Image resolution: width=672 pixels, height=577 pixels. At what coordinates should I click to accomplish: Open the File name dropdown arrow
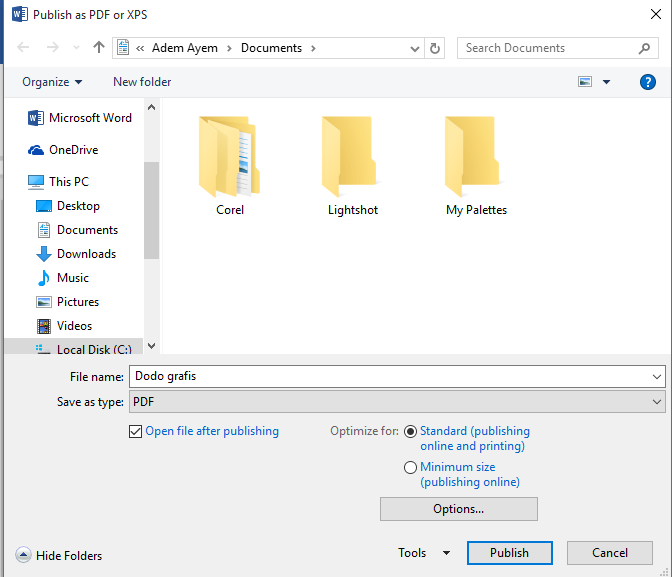tap(657, 377)
